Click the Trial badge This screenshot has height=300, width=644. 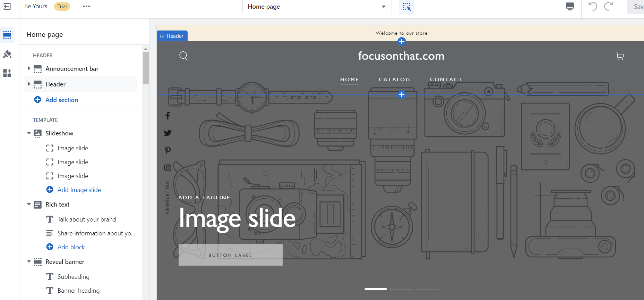[x=62, y=6]
